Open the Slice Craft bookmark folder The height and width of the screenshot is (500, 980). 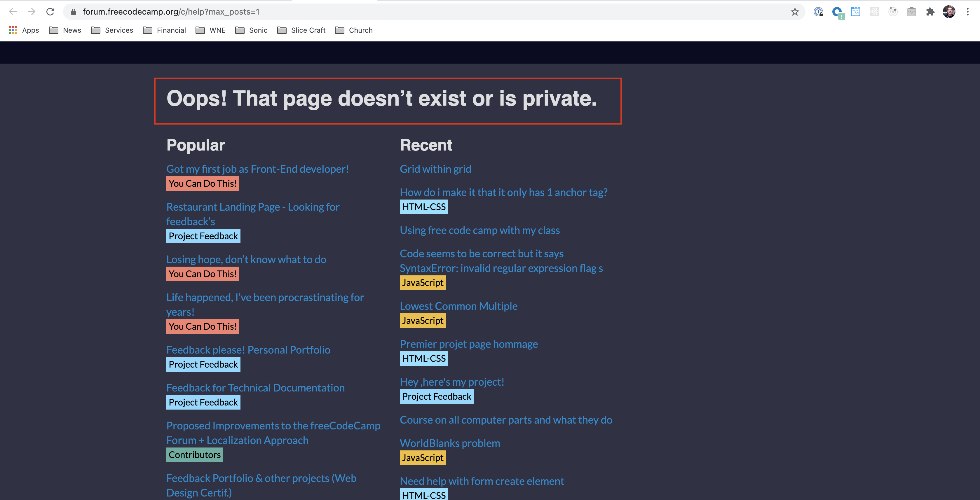pyautogui.click(x=301, y=30)
